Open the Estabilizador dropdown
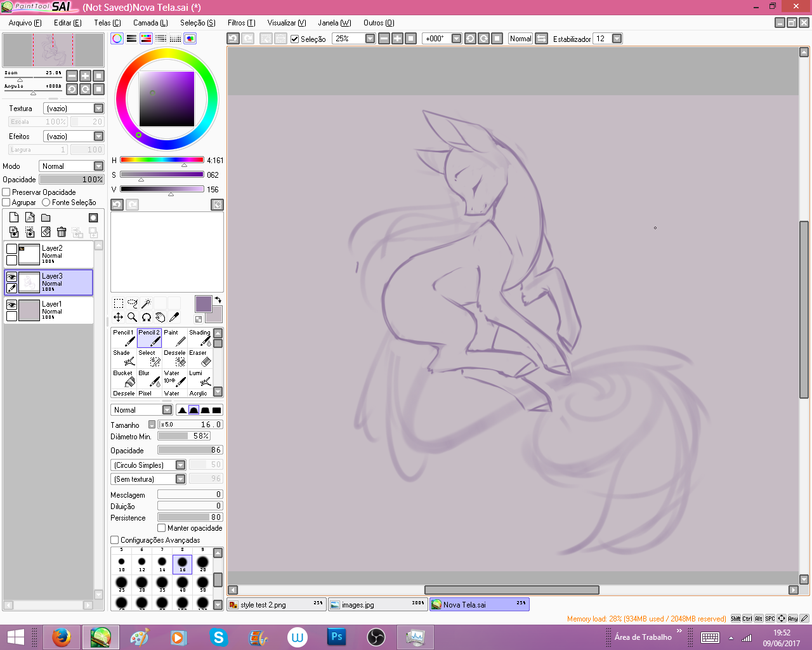This screenshot has height=650, width=812. point(617,39)
